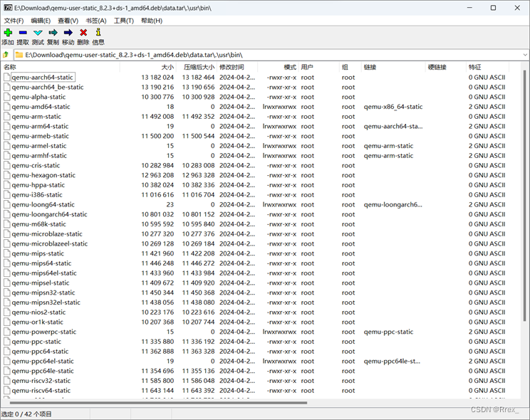Click file icon of qemu-riscv64-static

pyautogui.click(x=6, y=391)
